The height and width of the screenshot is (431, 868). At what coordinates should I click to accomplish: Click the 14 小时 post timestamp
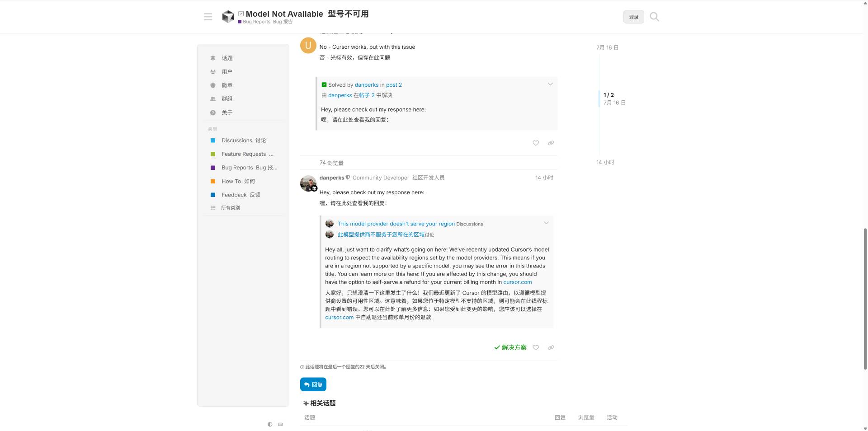544,178
